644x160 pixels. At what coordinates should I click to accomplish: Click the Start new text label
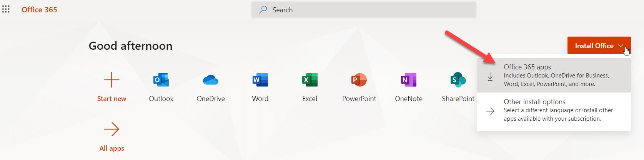[x=111, y=99]
